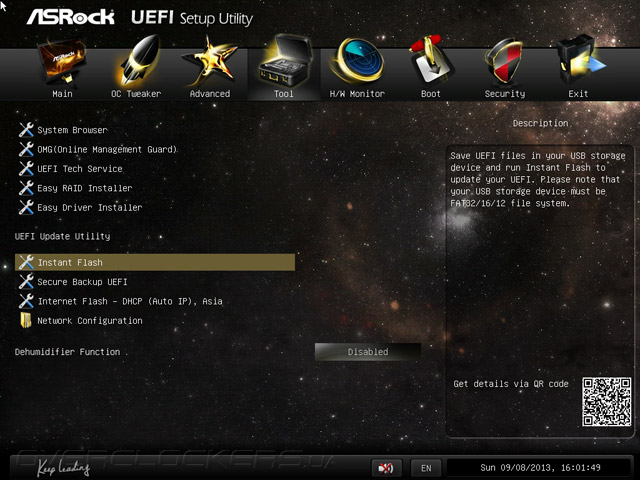The height and width of the screenshot is (480, 640).
Task: Open the Security shield icon
Action: click(504, 62)
